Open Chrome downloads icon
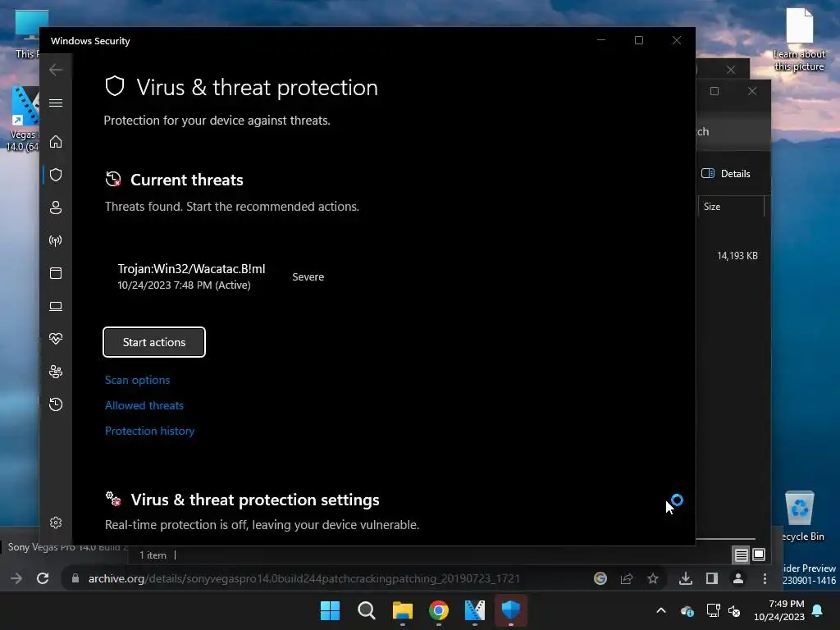The height and width of the screenshot is (630, 840). tap(686, 578)
